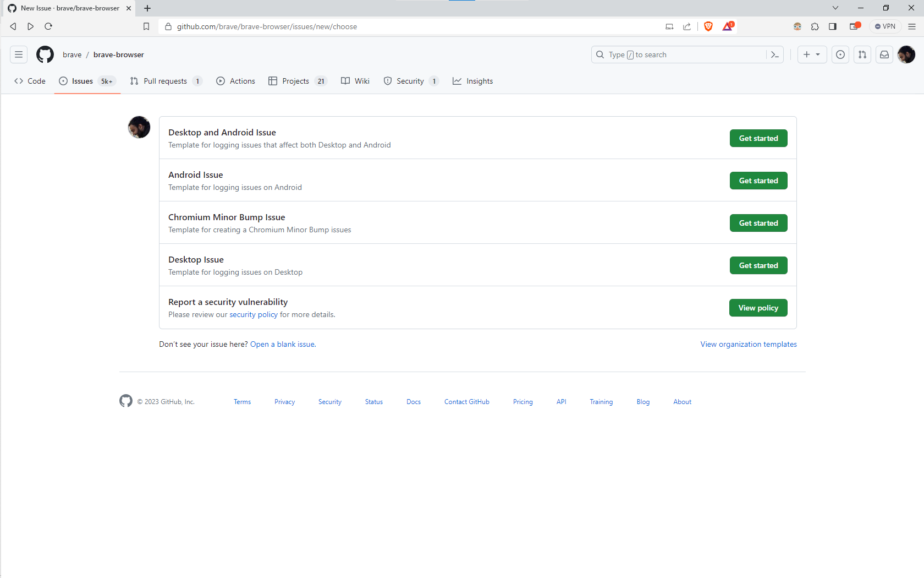Switch to the Security tab
924x578 pixels.
(x=411, y=81)
